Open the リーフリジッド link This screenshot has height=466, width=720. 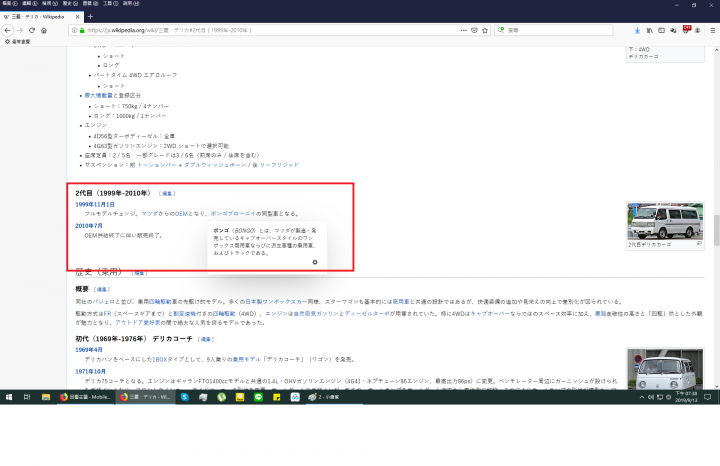pos(279,165)
